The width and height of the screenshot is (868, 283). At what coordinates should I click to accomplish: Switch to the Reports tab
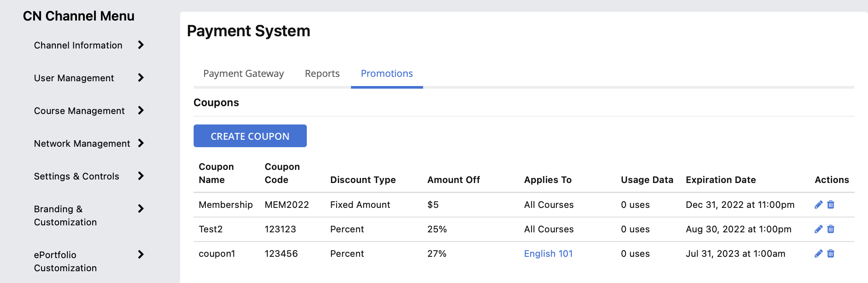[322, 73]
